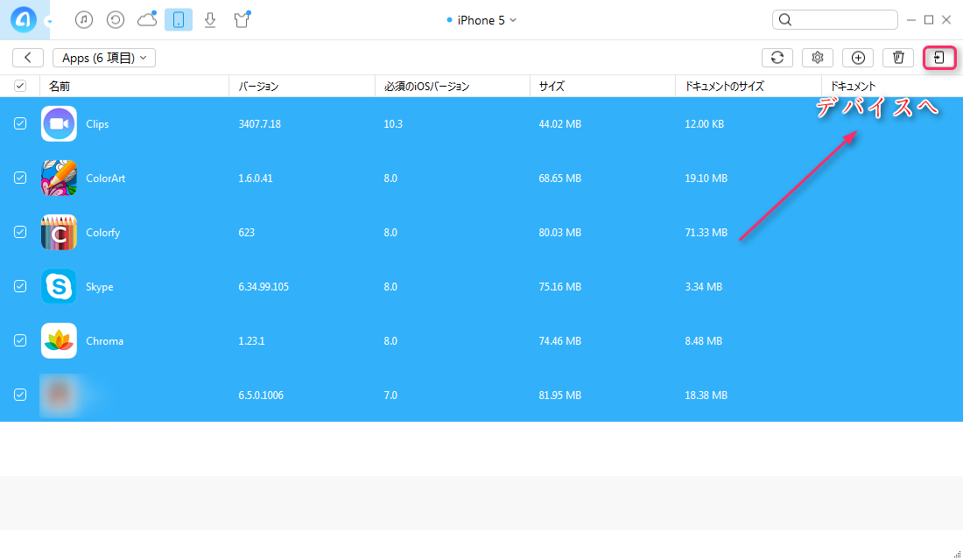This screenshot has width=963, height=560.
Task: Click version 1.23.1 cell
Action: pyautogui.click(x=252, y=340)
